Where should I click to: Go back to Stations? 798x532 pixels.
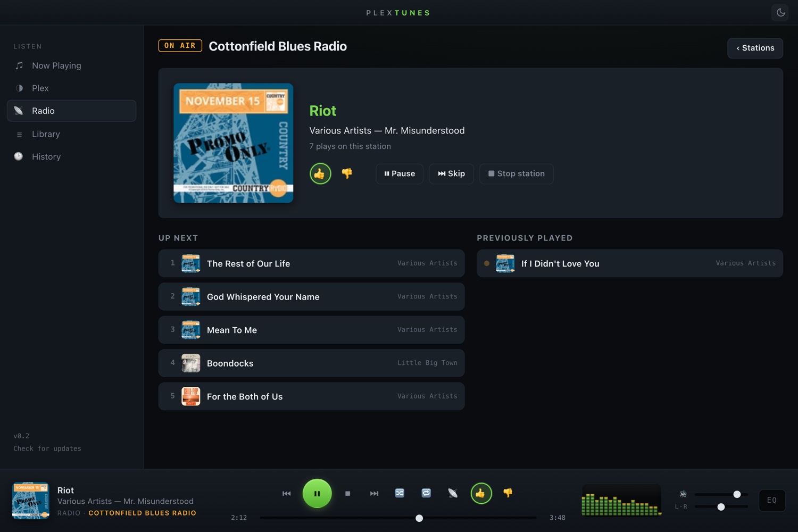[x=755, y=48]
